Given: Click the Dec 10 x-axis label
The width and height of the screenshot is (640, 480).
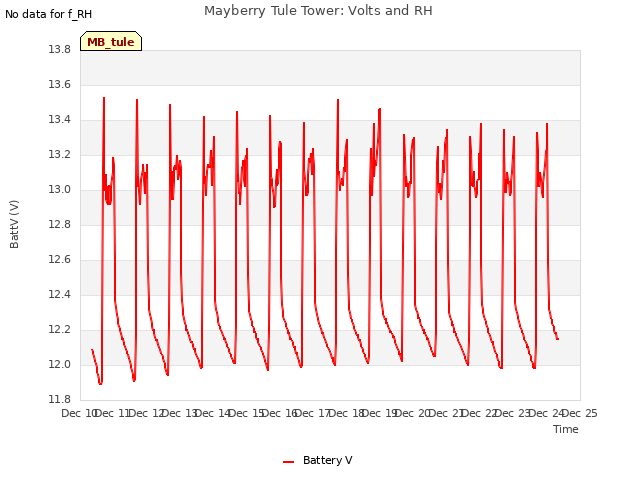Looking at the screenshot, I should click(x=79, y=413).
